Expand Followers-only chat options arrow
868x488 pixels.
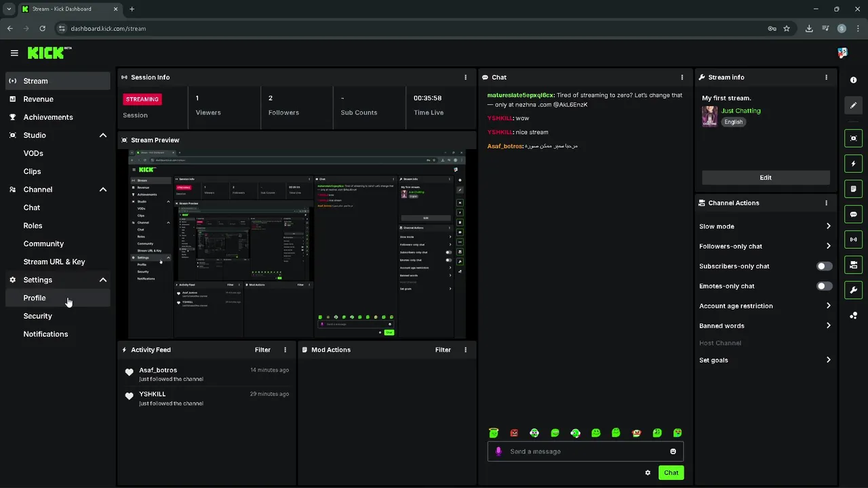click(x=828, y=246)
